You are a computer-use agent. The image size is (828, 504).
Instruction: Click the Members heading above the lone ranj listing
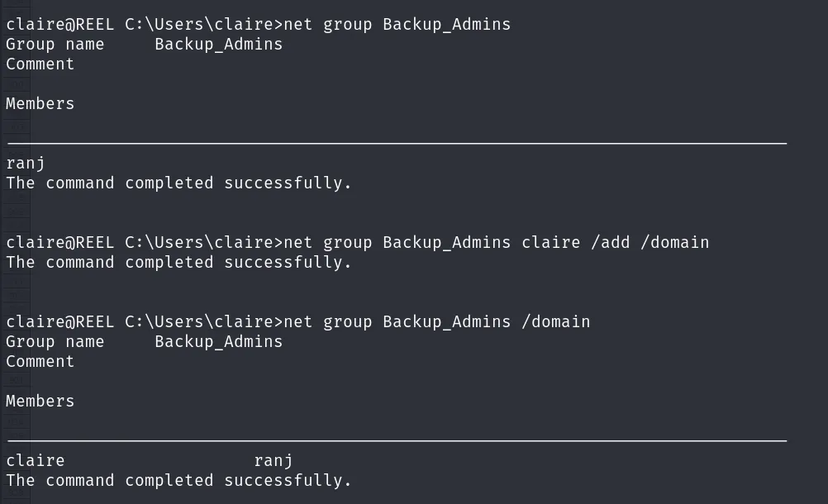tap(40, 103)
